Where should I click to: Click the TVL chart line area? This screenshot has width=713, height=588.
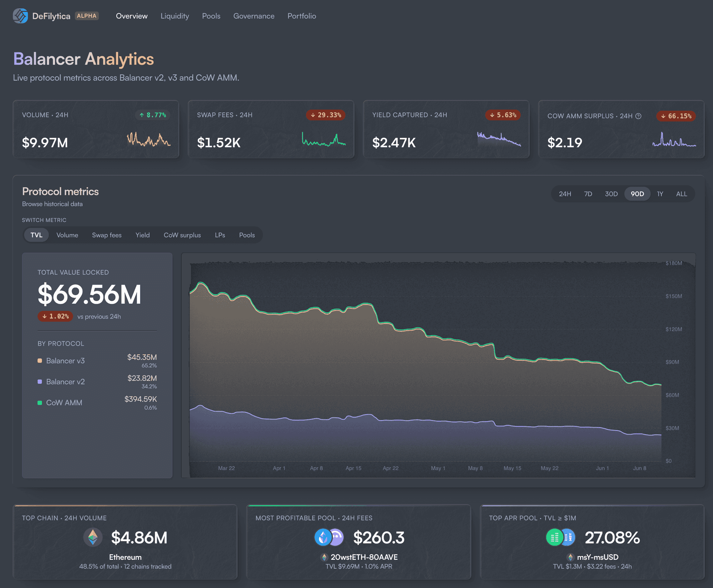point(425,371)
